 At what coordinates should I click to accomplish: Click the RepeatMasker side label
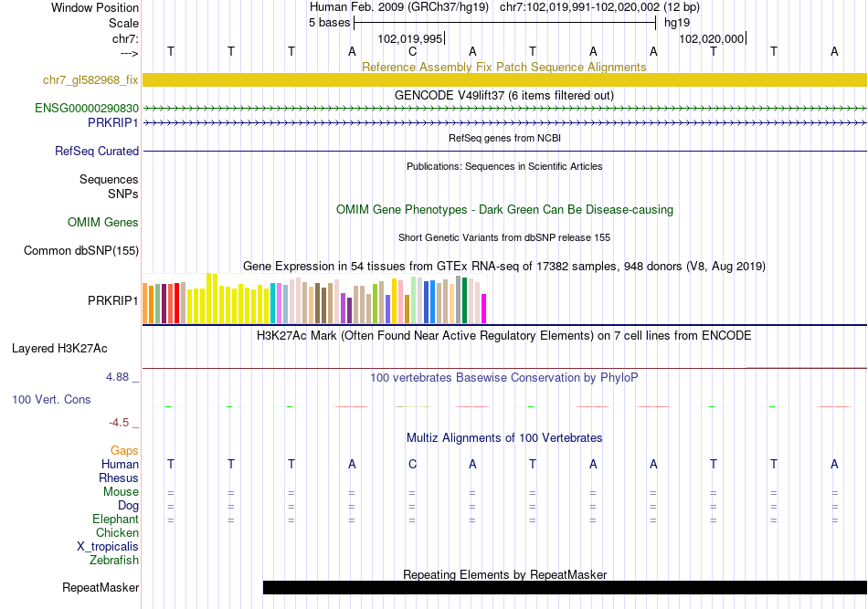click(x=101, y=587)
